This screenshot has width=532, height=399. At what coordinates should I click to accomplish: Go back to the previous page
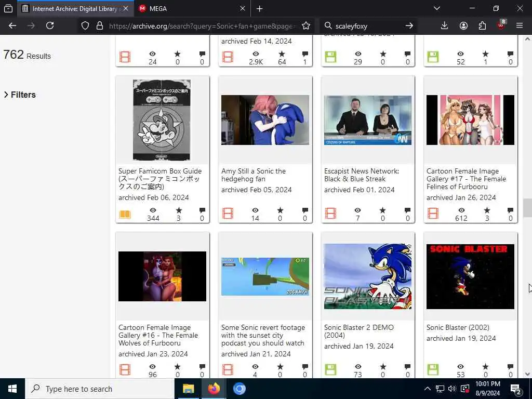[x=12, y=26]
